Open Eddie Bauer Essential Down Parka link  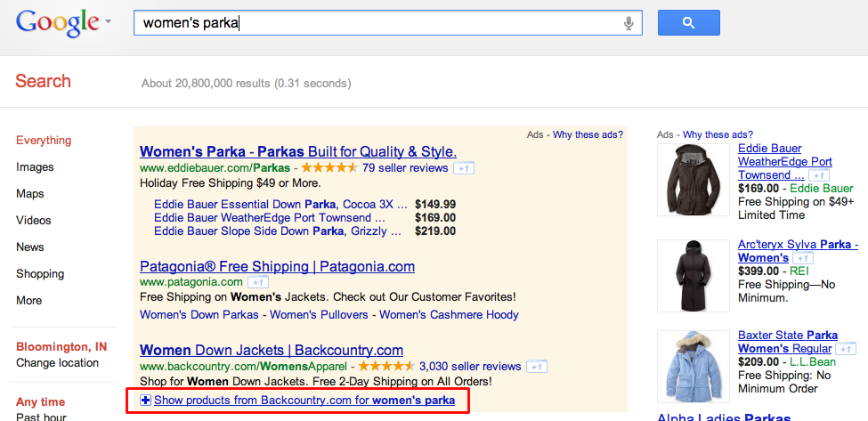280,204
